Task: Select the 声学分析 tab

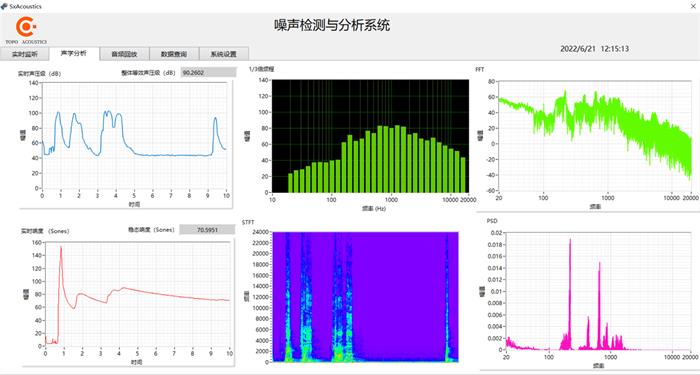Action: 74,54
